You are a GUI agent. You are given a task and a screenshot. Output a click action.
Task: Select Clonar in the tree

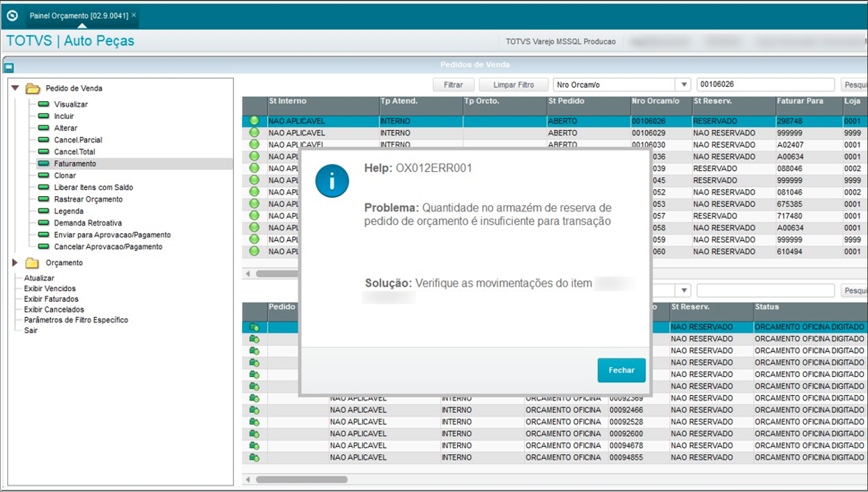pyautogui.click(x=65, y=176)
